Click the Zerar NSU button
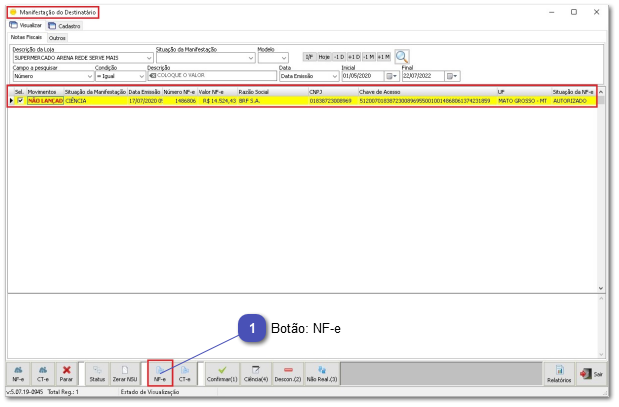Image resolution: width=619 pixels, height=407 pixels. coord(125,374)
